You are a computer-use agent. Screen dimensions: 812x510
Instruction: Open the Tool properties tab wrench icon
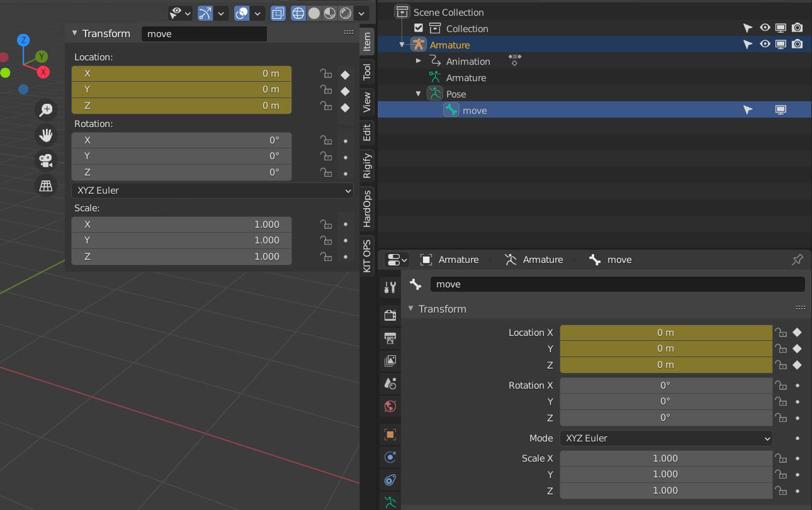390,287
